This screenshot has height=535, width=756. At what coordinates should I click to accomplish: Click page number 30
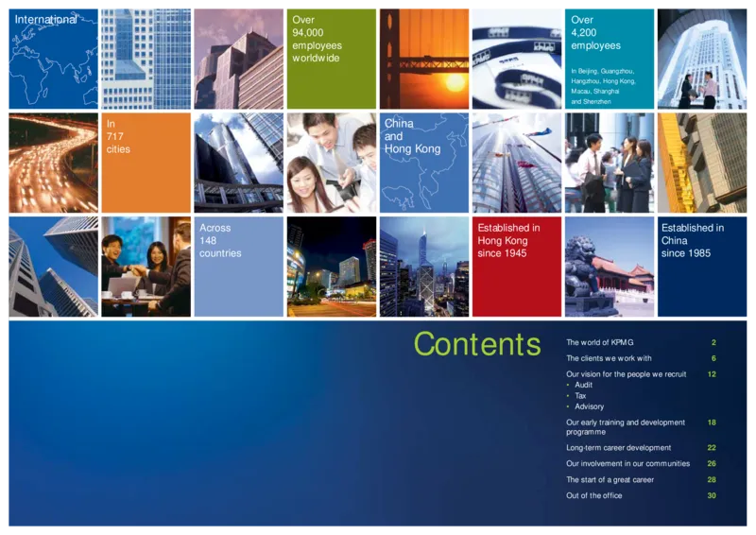712,495
